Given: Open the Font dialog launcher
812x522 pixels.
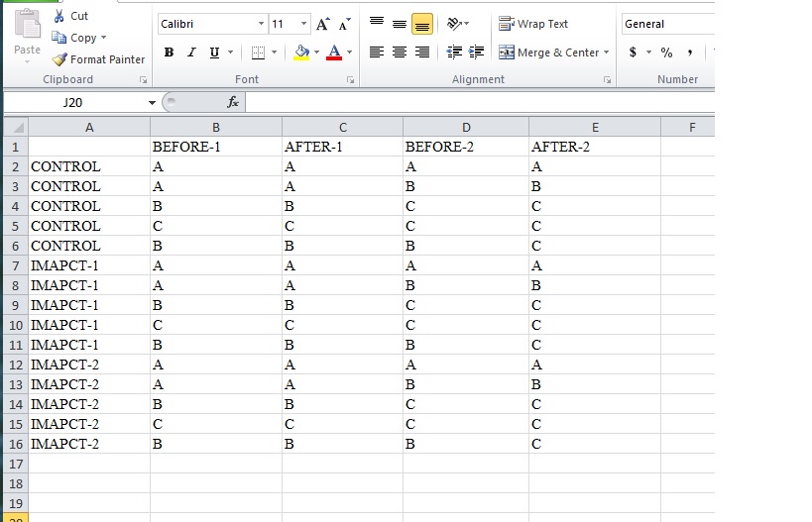Looking at the screenshot, I should pos(351,80).
